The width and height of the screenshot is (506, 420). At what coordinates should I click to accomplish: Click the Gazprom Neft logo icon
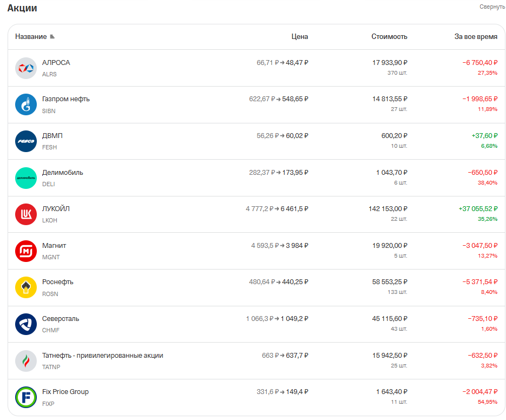pos(26,104)
